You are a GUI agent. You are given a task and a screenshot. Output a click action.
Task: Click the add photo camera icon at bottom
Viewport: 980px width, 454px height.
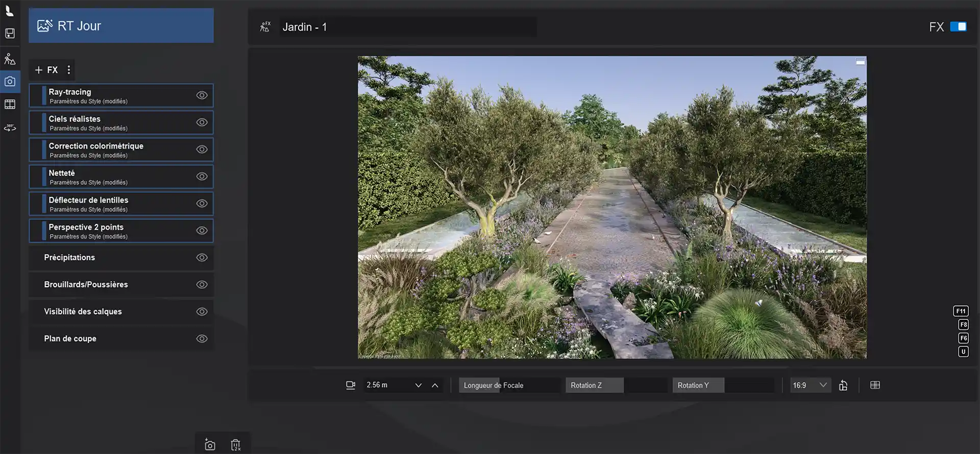tap(210, 445)
